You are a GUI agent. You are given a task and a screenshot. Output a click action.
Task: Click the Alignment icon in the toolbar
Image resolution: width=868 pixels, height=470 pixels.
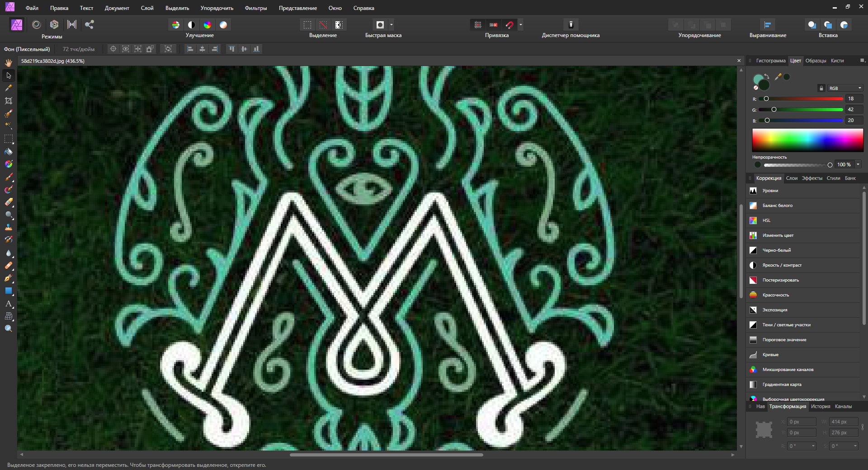[768, 25]
